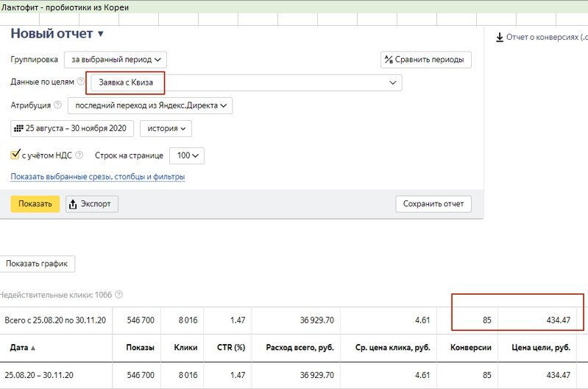Click total row clicks value 8 016
This screenshot has width=588, height=389.
point(188,320)
